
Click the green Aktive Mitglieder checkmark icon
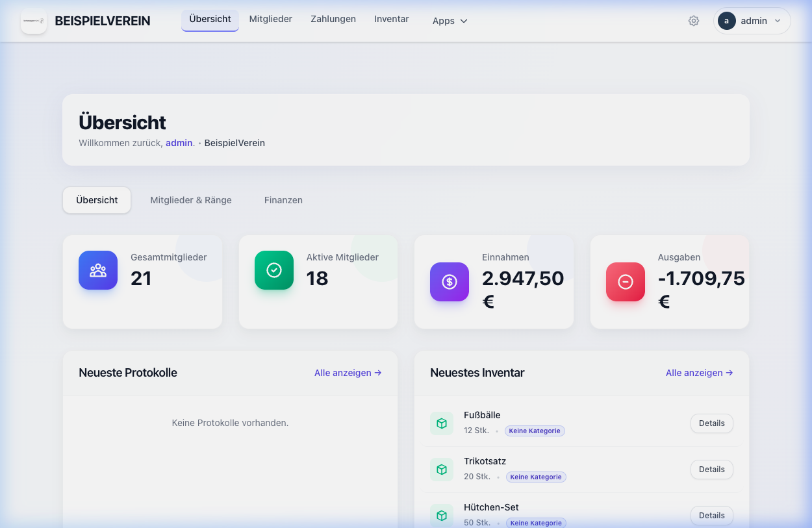[x=273, y=270]
